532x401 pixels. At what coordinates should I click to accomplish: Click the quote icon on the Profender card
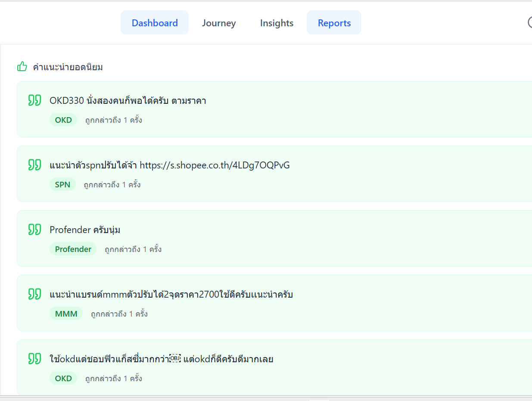click(34, 230)
